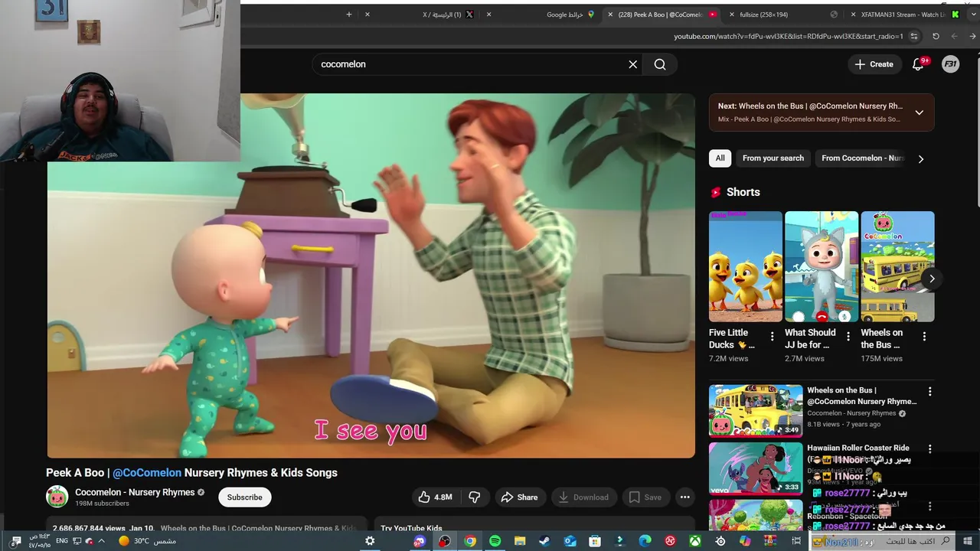Click the search magnifier button
The image size is (980, 551).
(660, 64)
